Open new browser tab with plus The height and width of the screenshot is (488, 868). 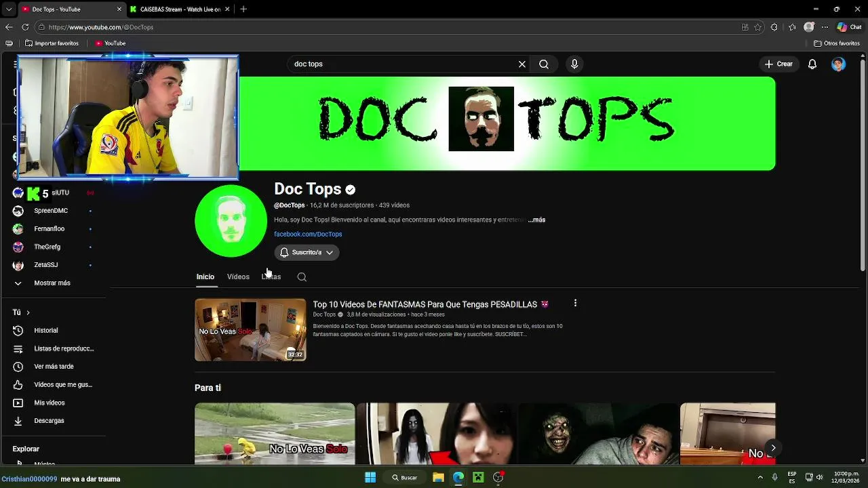point(243,9)
